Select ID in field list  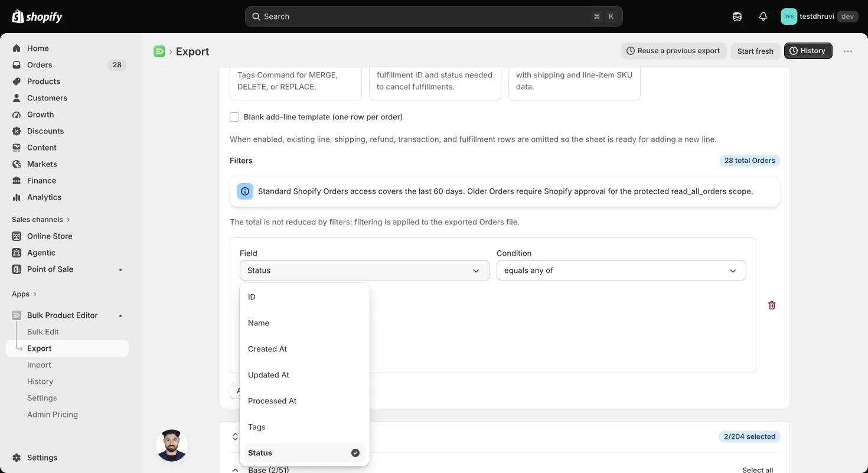(304, 297)
